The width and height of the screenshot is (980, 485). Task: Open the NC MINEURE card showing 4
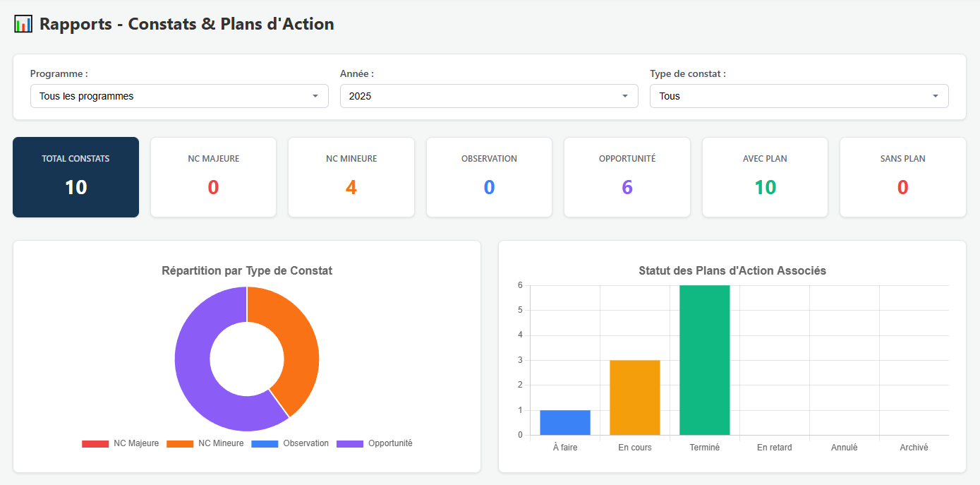(351, 176)
